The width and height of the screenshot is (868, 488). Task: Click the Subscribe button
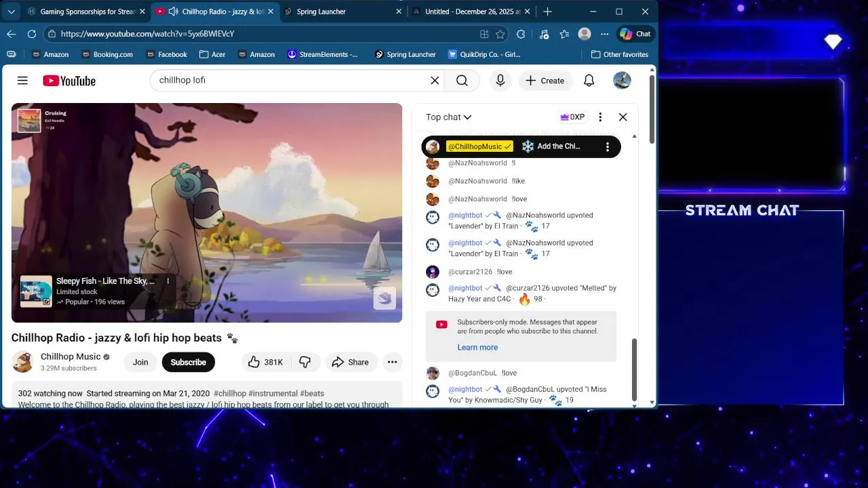click(189, 362)
